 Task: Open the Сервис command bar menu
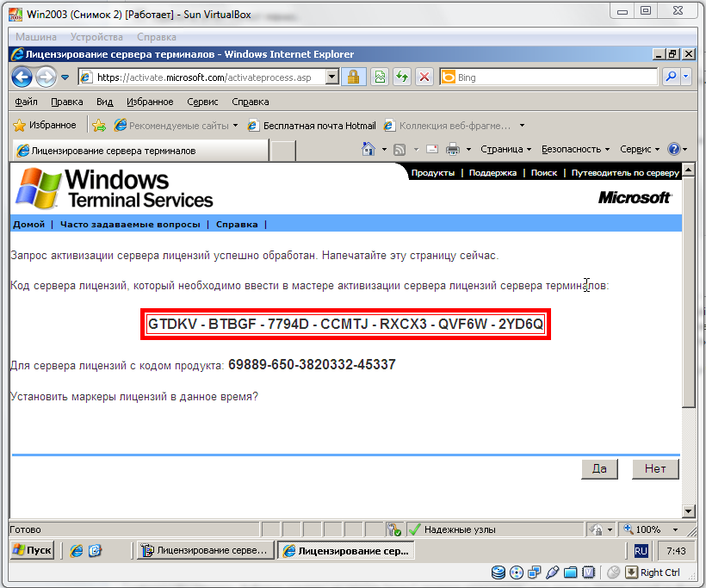(x=640, y=149)
